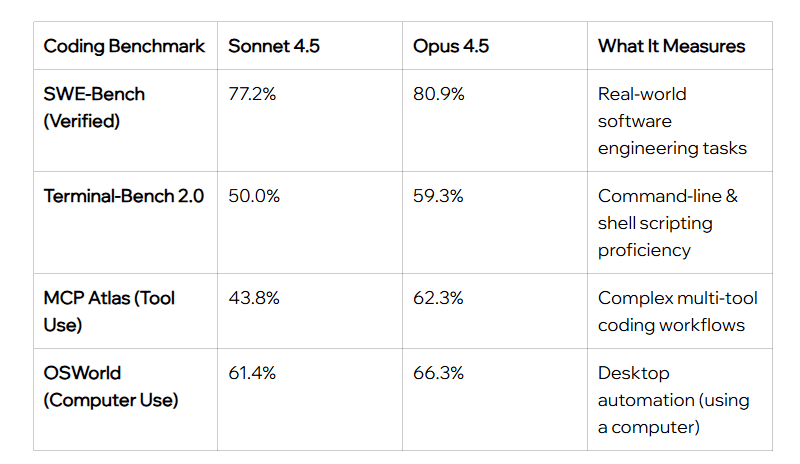Viewport: 800px width, 464px height.
Task: Select the Complex multi-tool coding workflows text
Action: (678, 311)
